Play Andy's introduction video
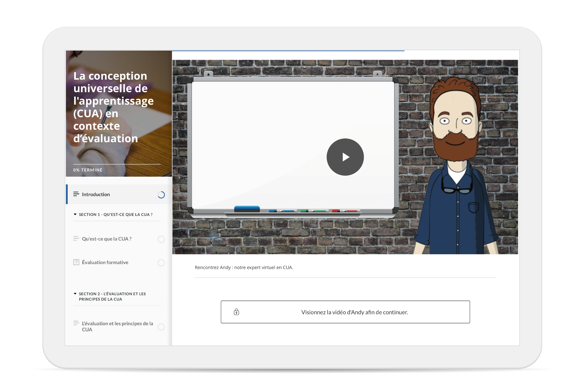This screenshot has height=382, width=588. tap(345, 157)
